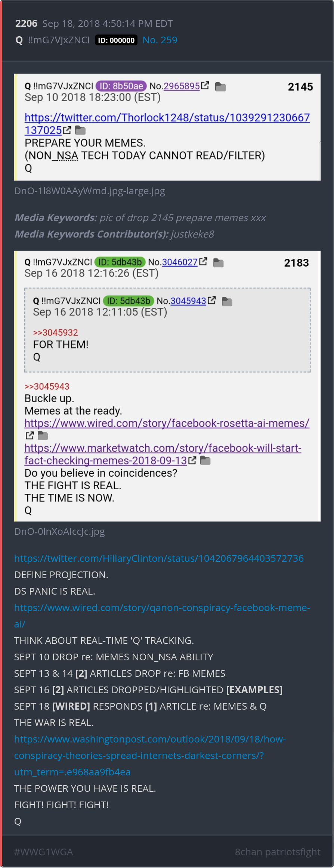This screenshot has width=334, height=868.
Task: Click the black ID: 000000 badge
Action: click(116, 40)
